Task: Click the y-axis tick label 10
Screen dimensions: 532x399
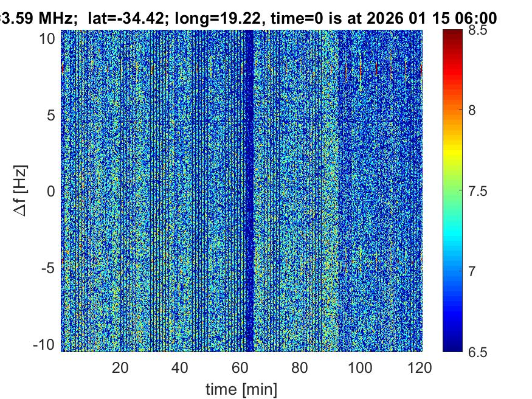Action: (x=49, y=38)
